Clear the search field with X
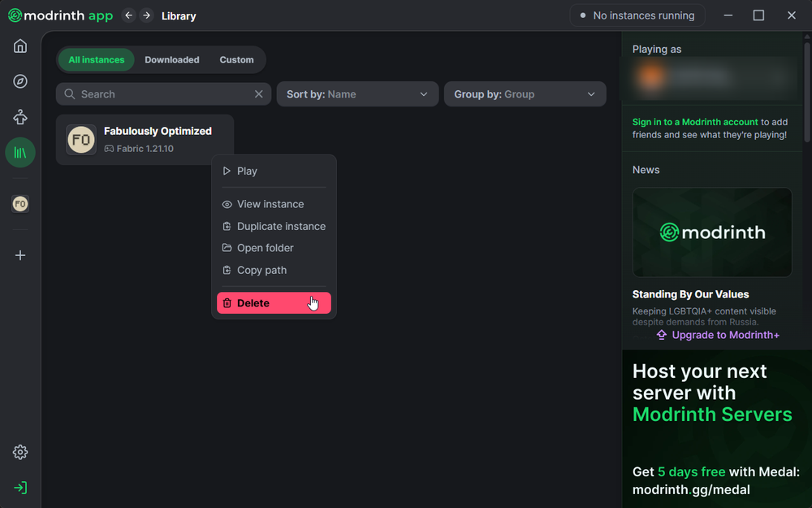The height and width of the screenshot is (508, 812). click(x=259, y=94)
